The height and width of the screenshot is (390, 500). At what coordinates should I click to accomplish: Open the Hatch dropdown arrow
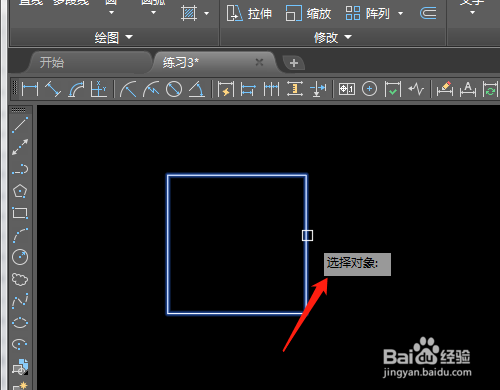tap(206, 14)
